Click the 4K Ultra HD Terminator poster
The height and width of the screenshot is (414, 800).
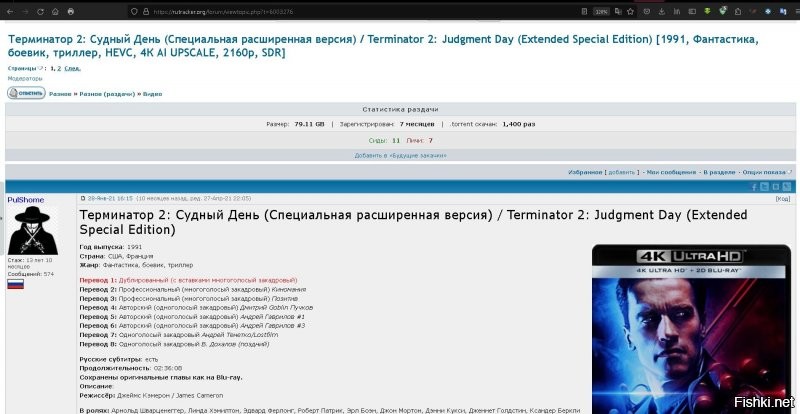tap(692, 329)
